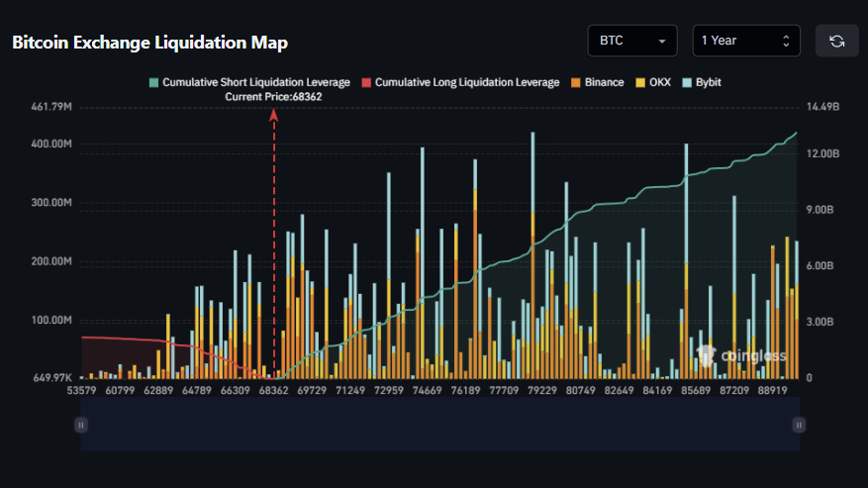The image size is (868, 488).
Task: Click the refresh chart icon button
Action: [x=836, y=41]
